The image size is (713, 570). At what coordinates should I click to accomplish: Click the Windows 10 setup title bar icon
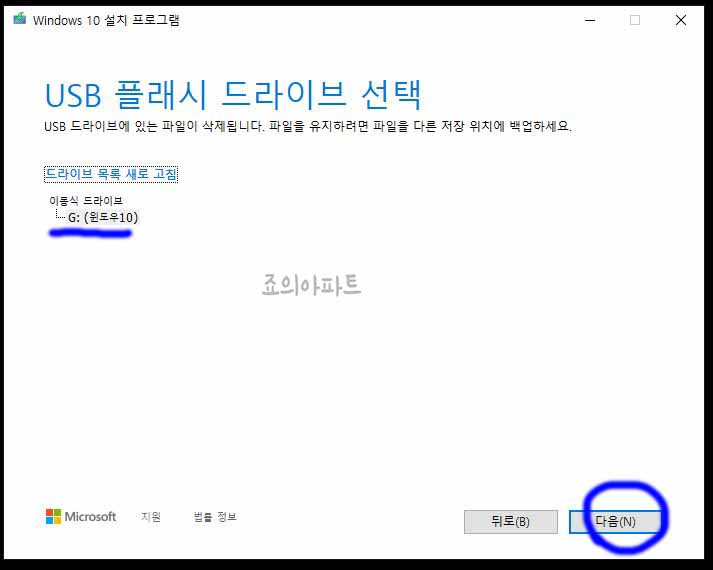click(20, 19)
